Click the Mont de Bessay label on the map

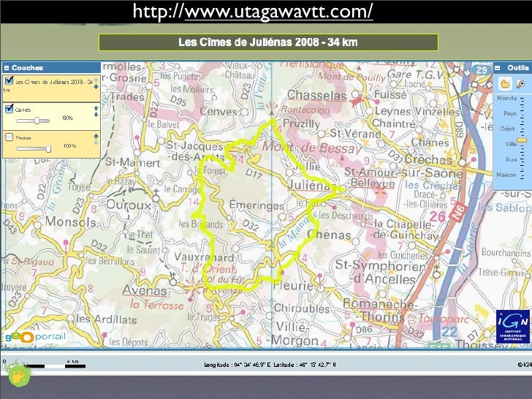(x=312, y=148)
